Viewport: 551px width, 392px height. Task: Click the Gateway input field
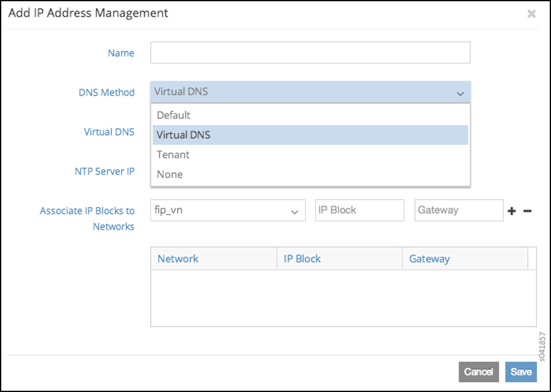tap(459, 210)
